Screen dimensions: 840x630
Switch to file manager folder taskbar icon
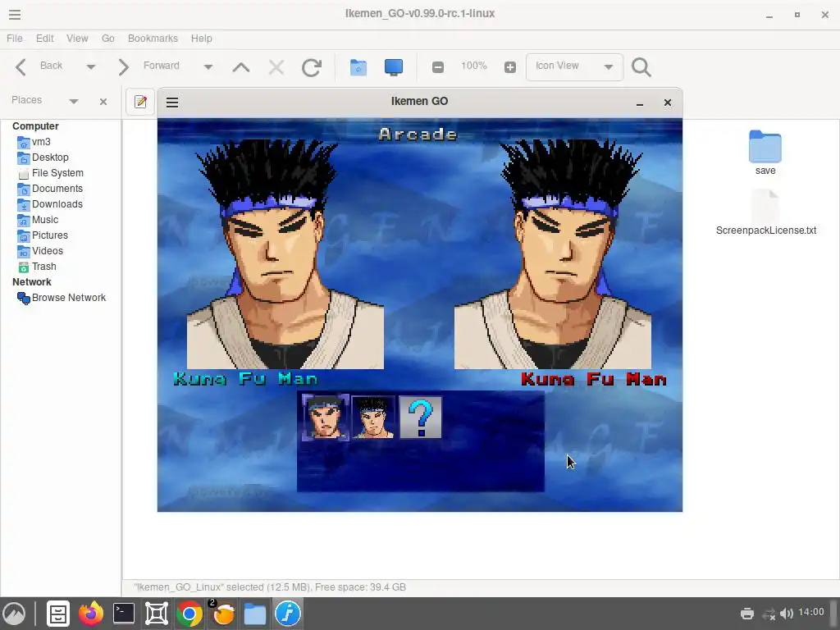[255, 614]
